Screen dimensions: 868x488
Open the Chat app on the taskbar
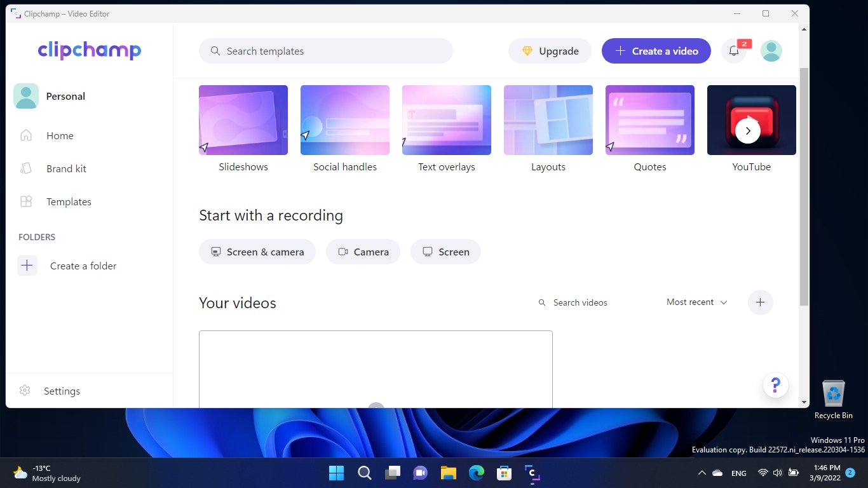point(421,473)
